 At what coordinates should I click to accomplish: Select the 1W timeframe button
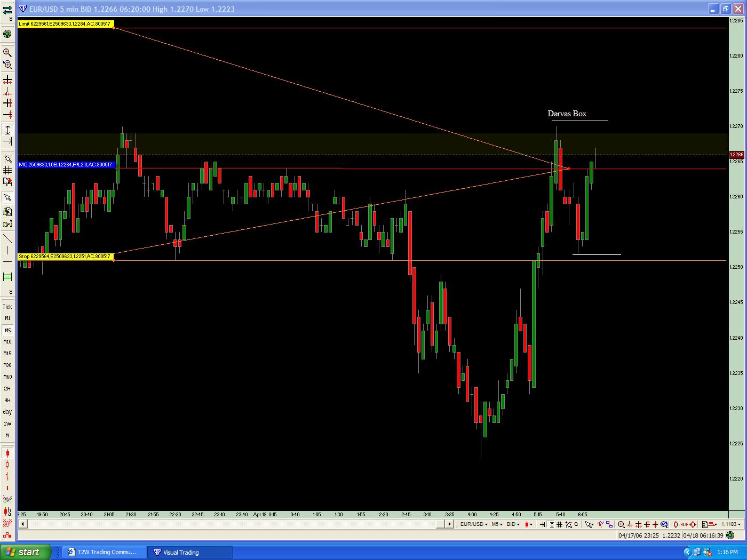7,424
